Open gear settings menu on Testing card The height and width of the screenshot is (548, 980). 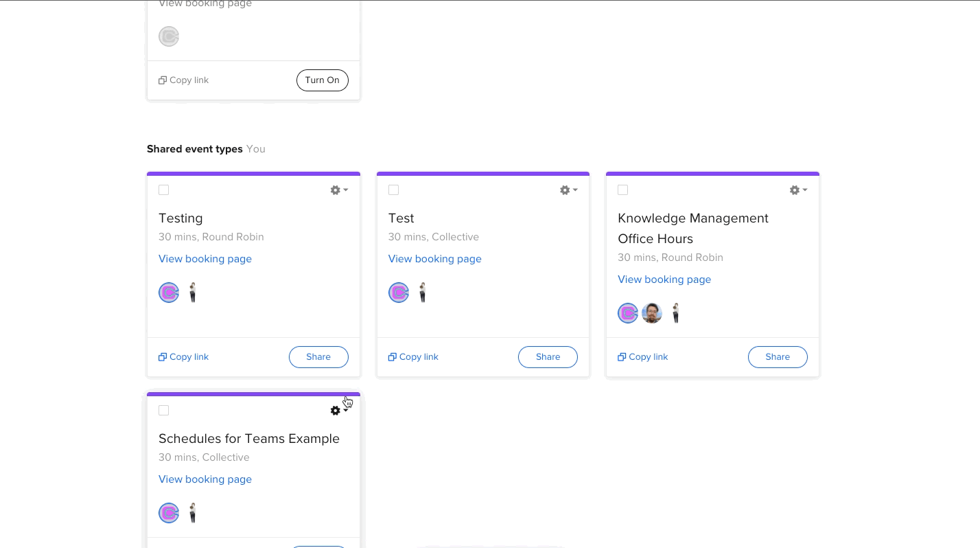[338, 190]
